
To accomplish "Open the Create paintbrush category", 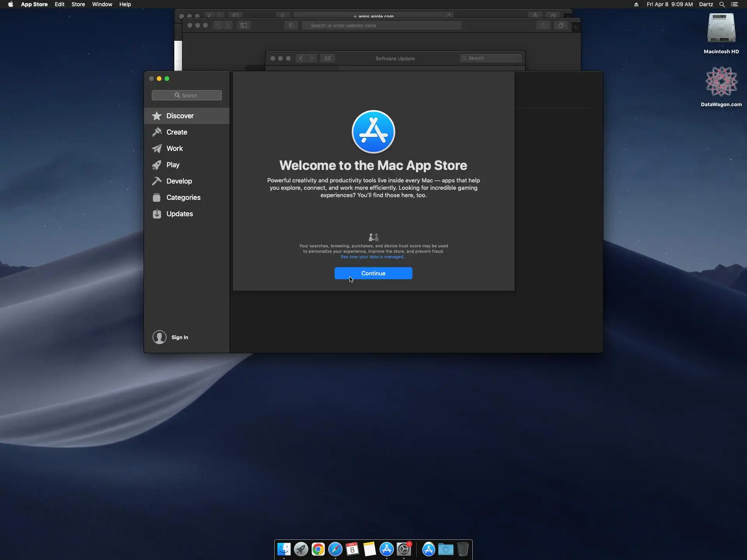I will pyautogui.click(x=157, y=132).
